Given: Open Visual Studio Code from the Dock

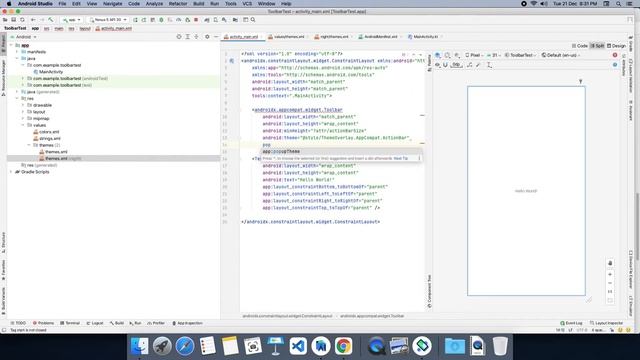Looking at the screenshot, I should 298,346.
